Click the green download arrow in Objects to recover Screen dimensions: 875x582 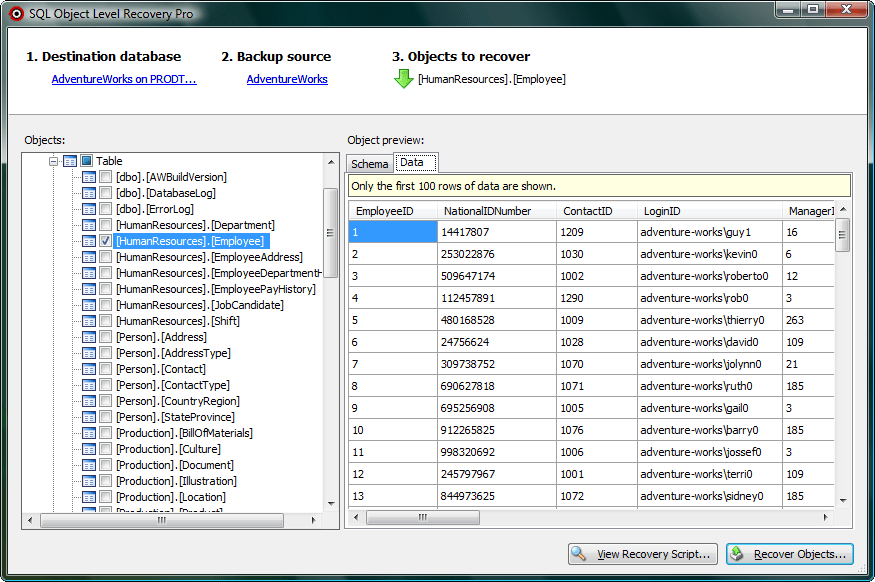[x=403, y=79]
